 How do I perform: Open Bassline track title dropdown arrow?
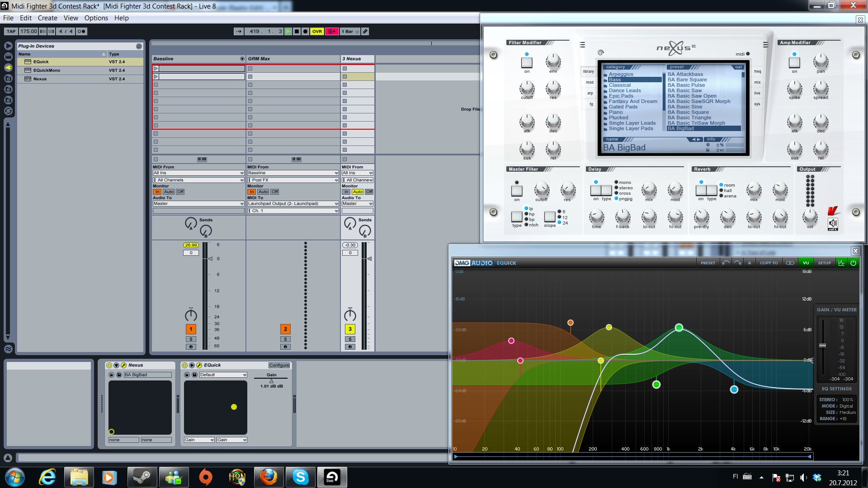click(242, 59)
